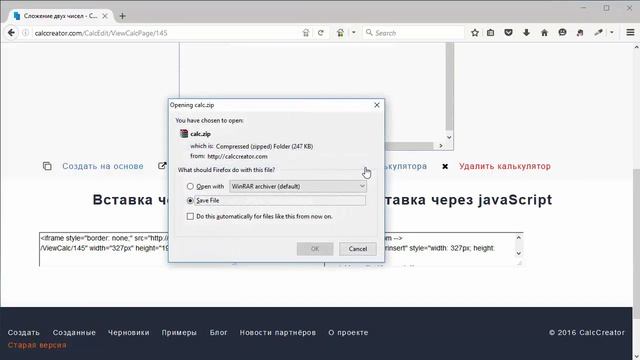Go to home page house icon
Image resolution: width=640 pixels, height=360 pixels.
[544, 33]
